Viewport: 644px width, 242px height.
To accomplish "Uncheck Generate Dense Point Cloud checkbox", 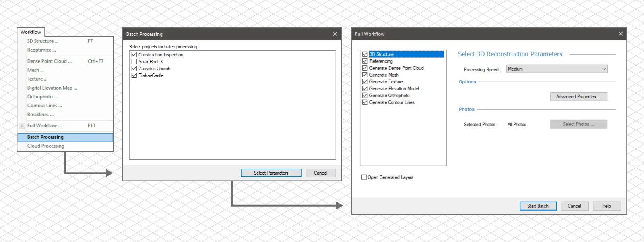I will pos(365,68).
